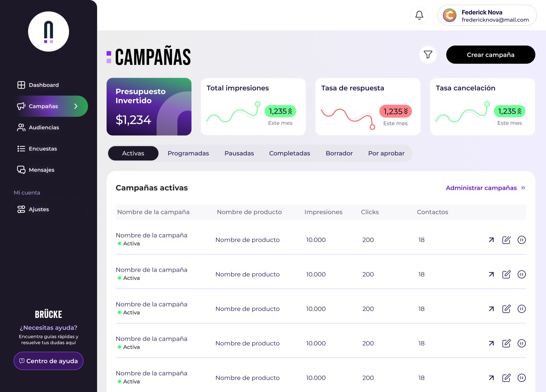This screenshot has height=392, width=546.
Task: Open Encuestas in the sidebar
Action: coord(37,149)
